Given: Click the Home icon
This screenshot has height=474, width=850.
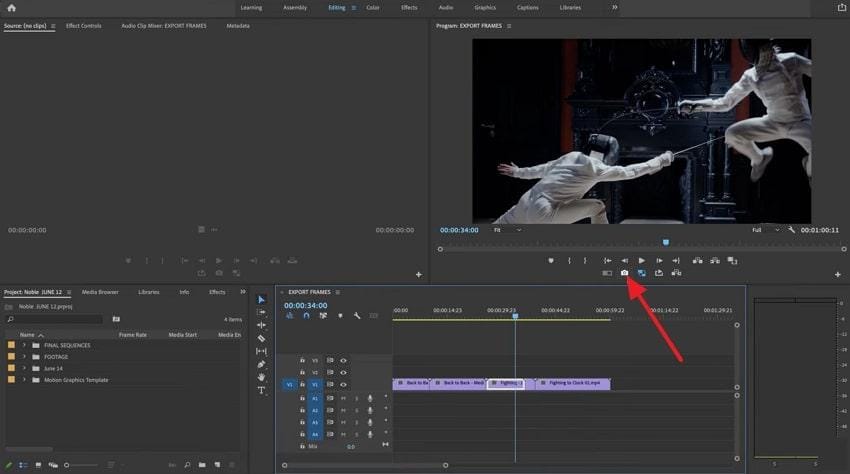Looking at the screenshot, I should click(x=11, y=8).
